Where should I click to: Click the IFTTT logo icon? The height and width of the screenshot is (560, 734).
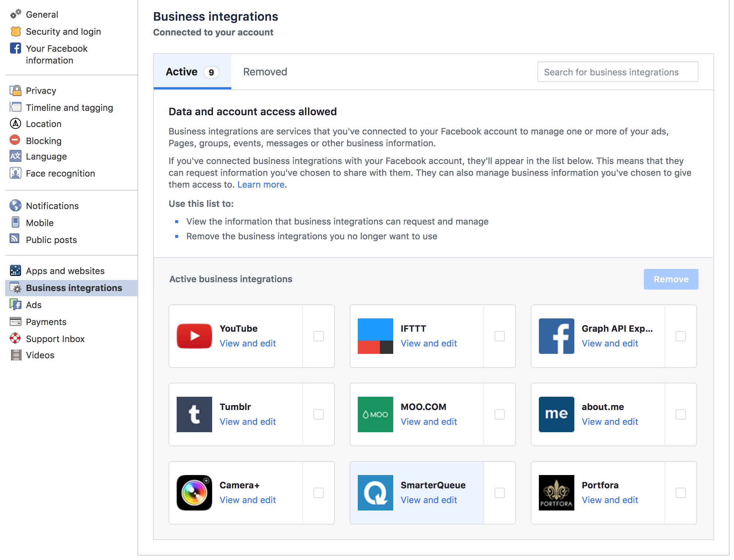click(375, 336)
